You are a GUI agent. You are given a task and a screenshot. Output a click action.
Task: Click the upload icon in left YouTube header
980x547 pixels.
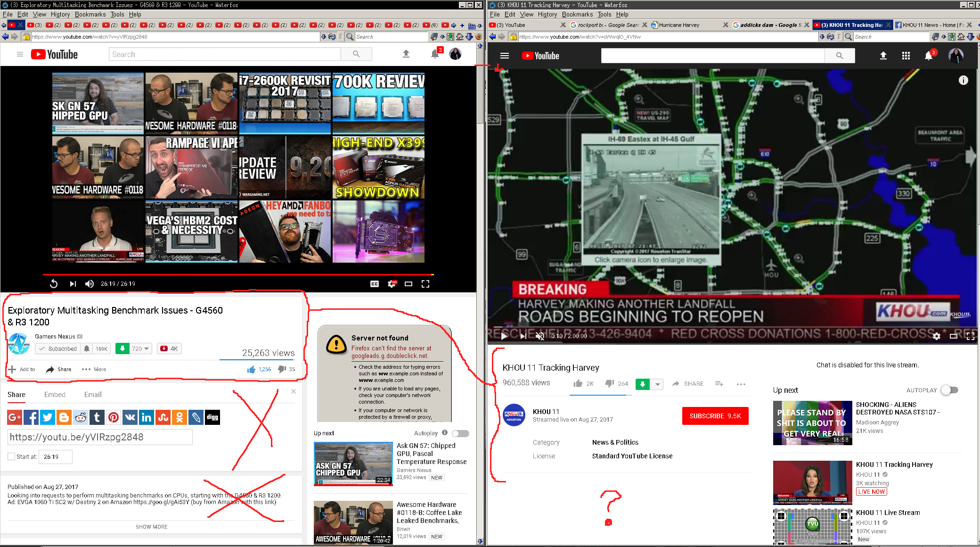coord(406,54)
